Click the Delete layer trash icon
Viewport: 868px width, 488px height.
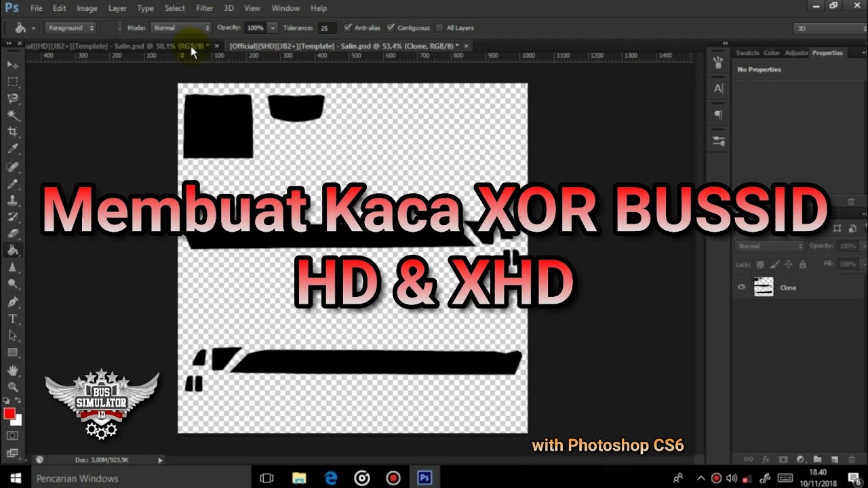851,459
